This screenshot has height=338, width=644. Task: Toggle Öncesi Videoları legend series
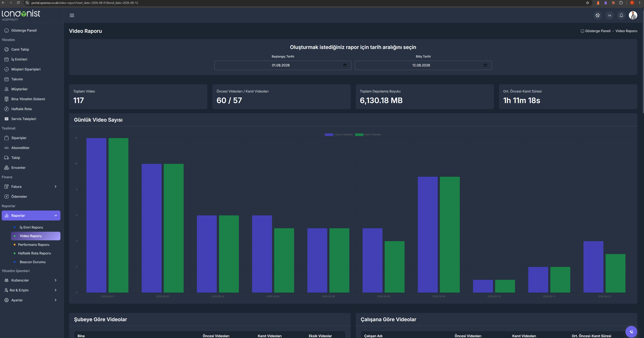click(339, 135)
